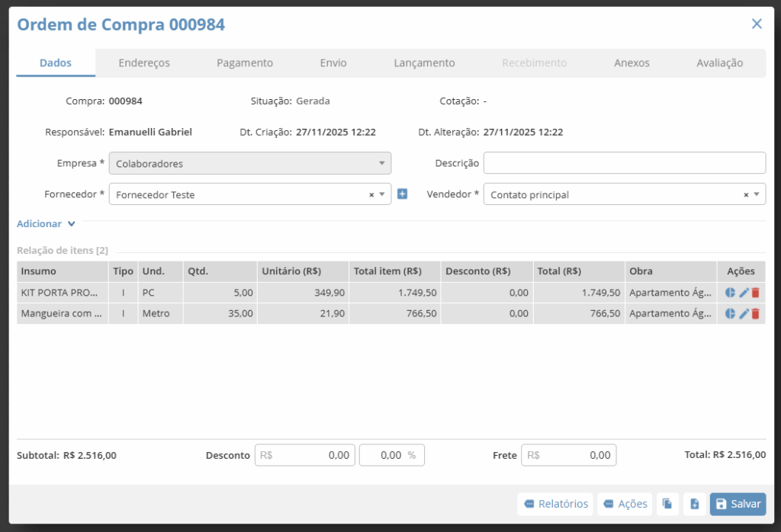Open the Relatórios menu button

[556, 504]
